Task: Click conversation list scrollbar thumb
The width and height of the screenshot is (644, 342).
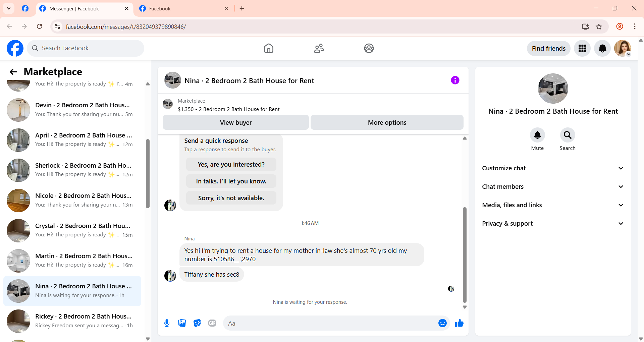Action: click(148, 174)
